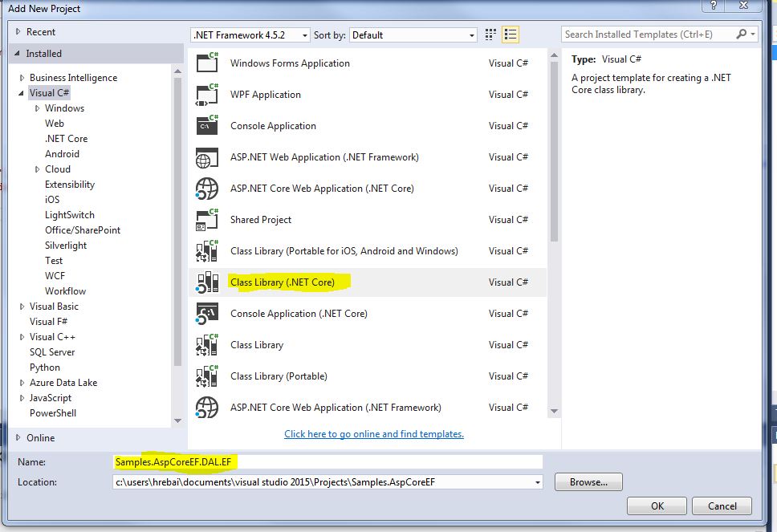Click the Browse... button
Screen dimensions: 777x532
pos(588,482)
